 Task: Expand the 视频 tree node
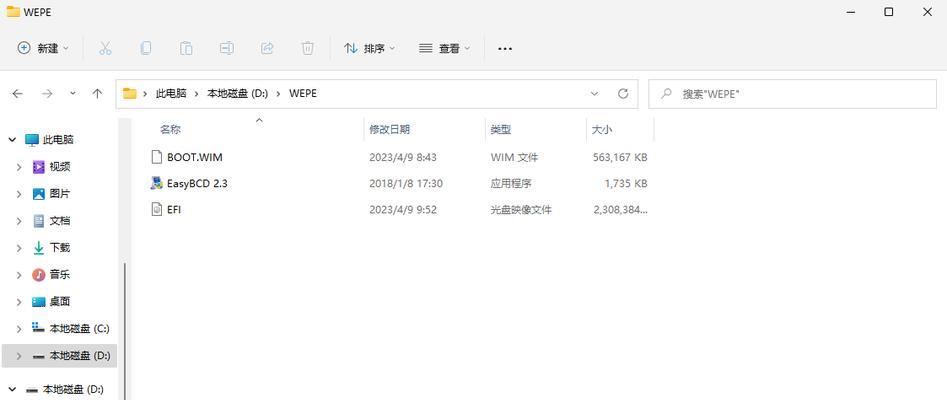(19, 167)
